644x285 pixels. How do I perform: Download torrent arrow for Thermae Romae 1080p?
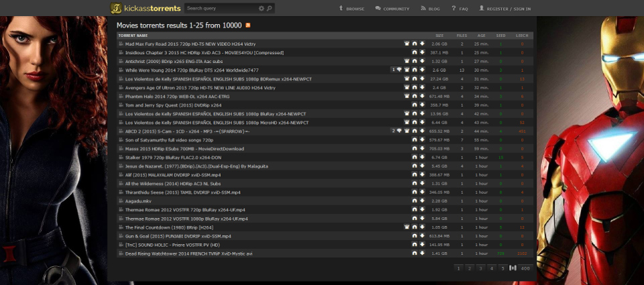[x=422, y=219]
